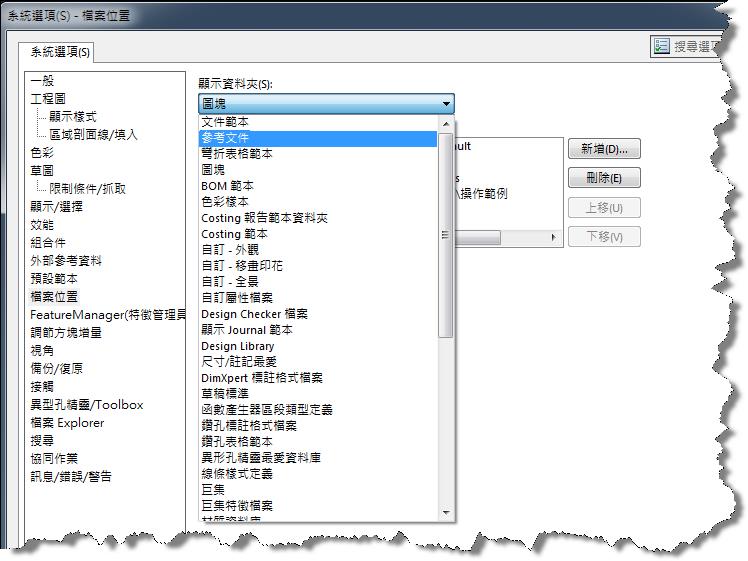Switch to the 系統選項(S) tab
The image size is (748, 561).
(59, 52)
